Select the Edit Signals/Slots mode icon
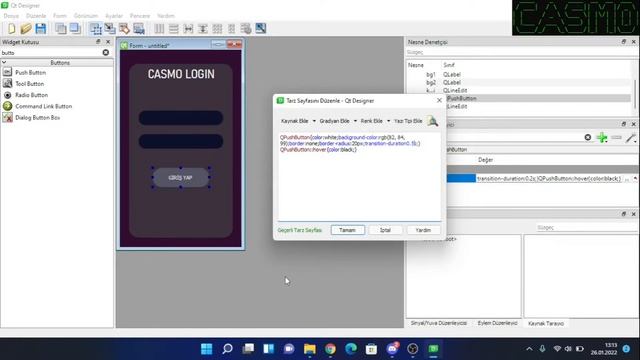The height and width of the screenshot is (360, 640). coord(110,28)
